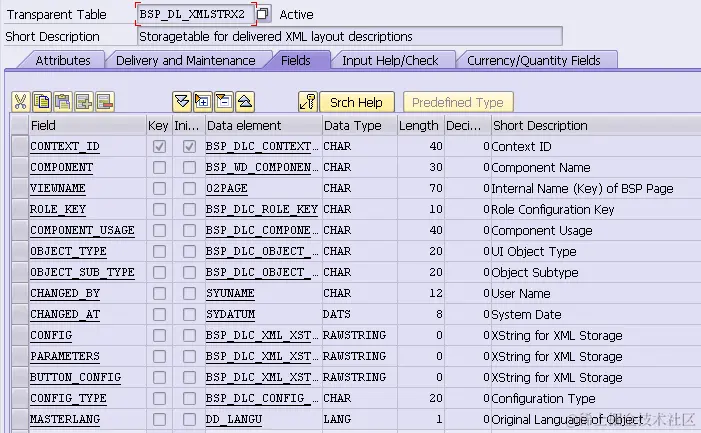Viewport: 701px width, 433px height.
Task: Open the Attributes tab
Action: [x=63, y=60]
